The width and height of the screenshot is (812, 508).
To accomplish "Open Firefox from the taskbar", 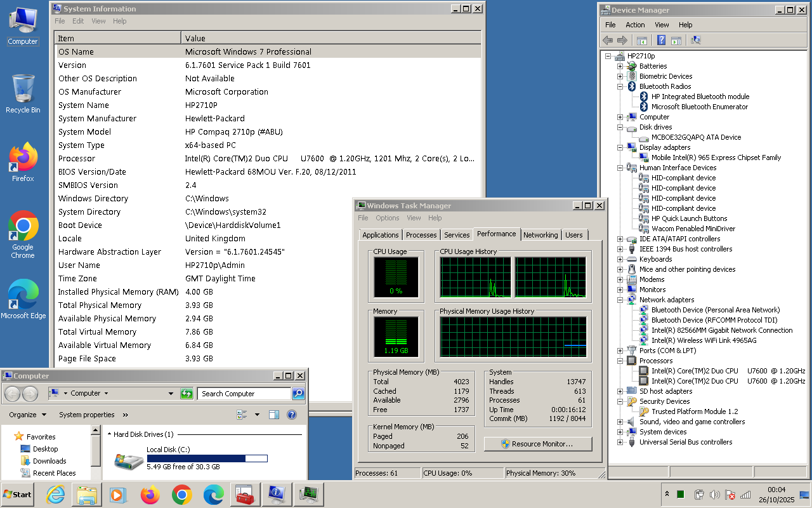I will 150,494.
